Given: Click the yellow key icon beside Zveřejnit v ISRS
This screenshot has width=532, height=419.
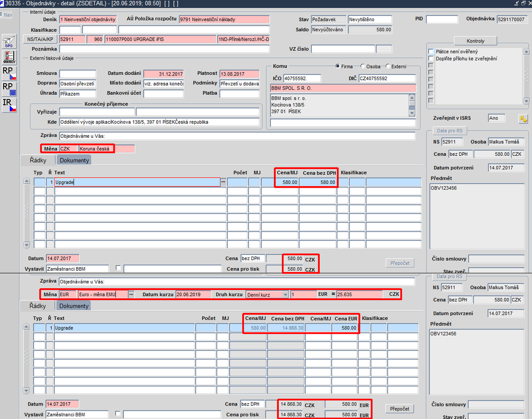Looking at the screenshot, I should tap(523, 119).
